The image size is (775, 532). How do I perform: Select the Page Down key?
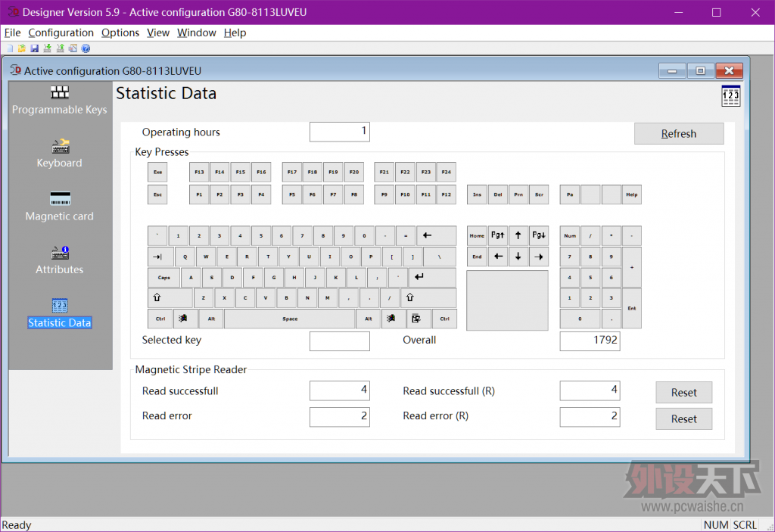tap(539, 236)
